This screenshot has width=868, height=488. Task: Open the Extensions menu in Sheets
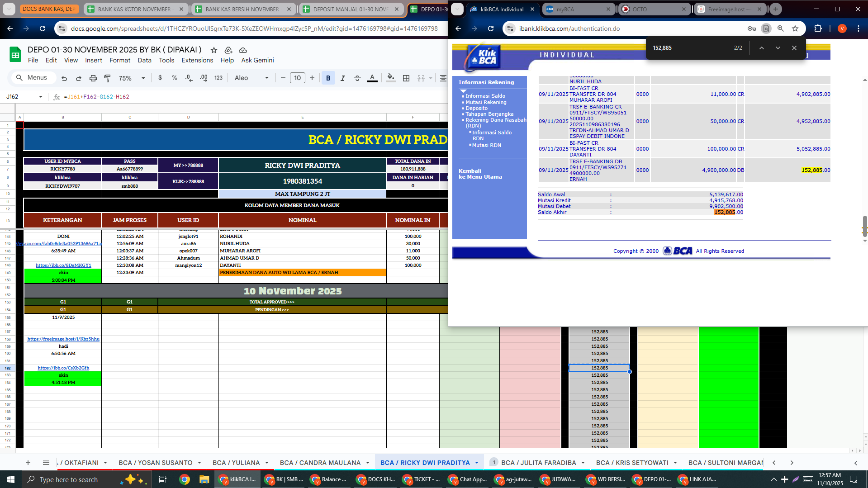pyautogui.click(x=197, y=60)
